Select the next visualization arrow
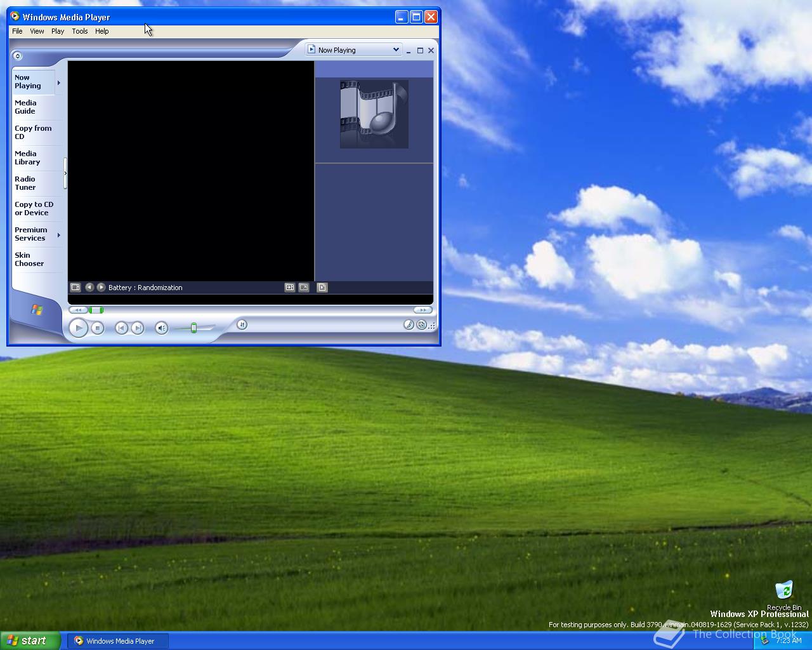 point(101,288)
